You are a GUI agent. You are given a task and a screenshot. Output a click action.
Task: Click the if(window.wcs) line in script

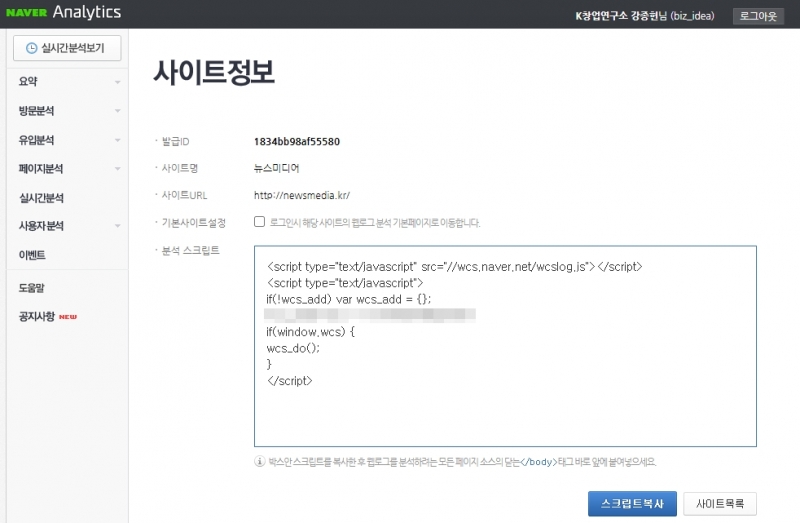coord(310,332)
